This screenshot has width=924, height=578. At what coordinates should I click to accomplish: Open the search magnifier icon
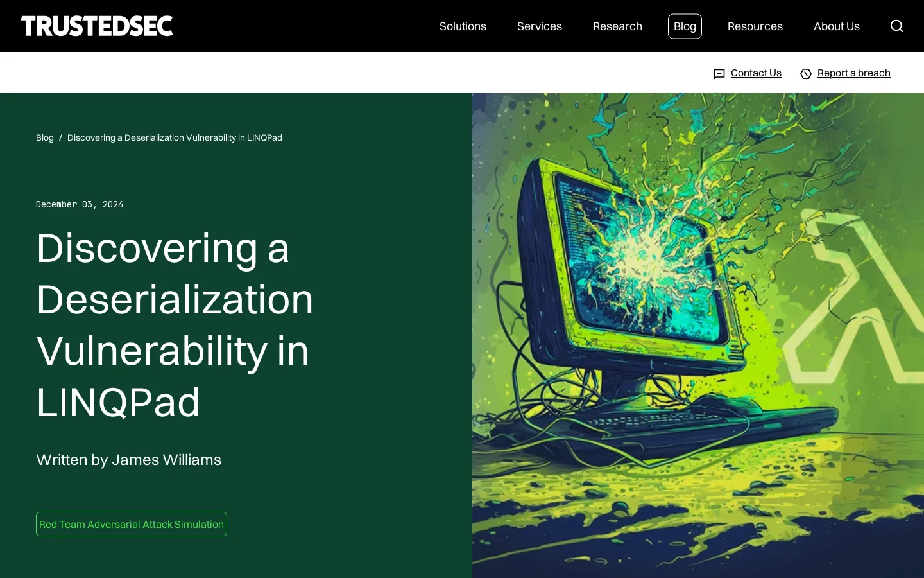click(x=896, y=26)
